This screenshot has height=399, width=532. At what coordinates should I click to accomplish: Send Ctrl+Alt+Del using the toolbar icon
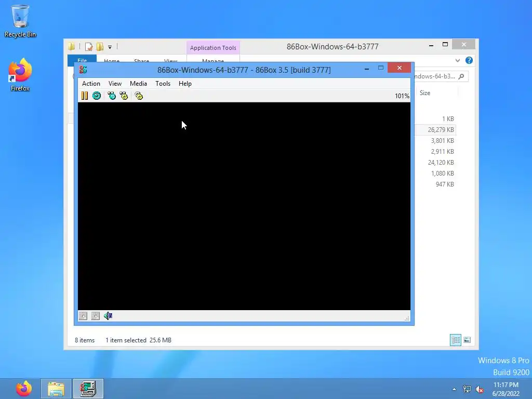(112, 96)
